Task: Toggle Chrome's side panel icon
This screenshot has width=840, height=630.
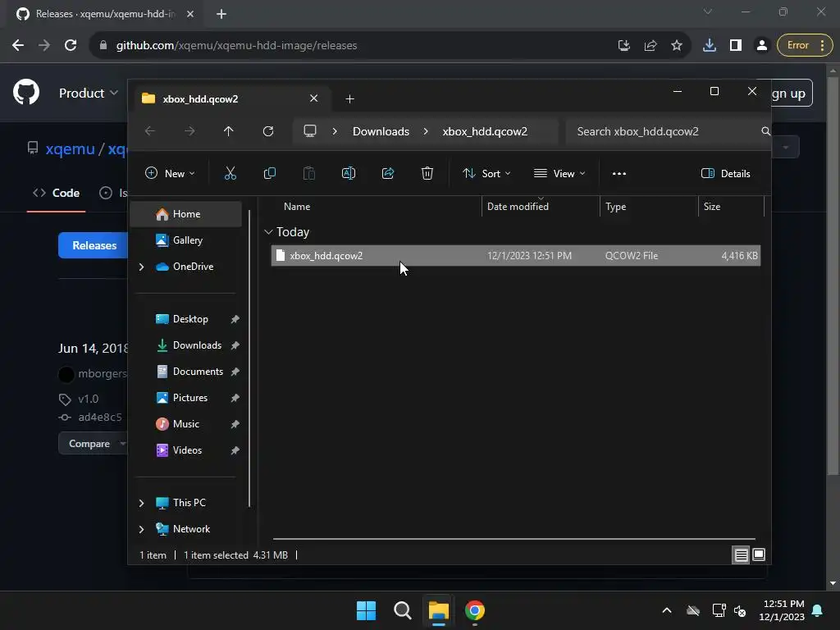Action: click(736, 45)
